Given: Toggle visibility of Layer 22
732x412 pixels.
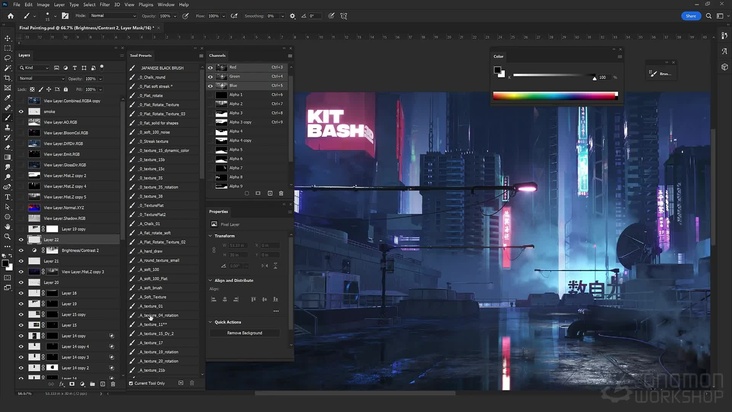Looking at the screenshot, I should tap(21, 240).
